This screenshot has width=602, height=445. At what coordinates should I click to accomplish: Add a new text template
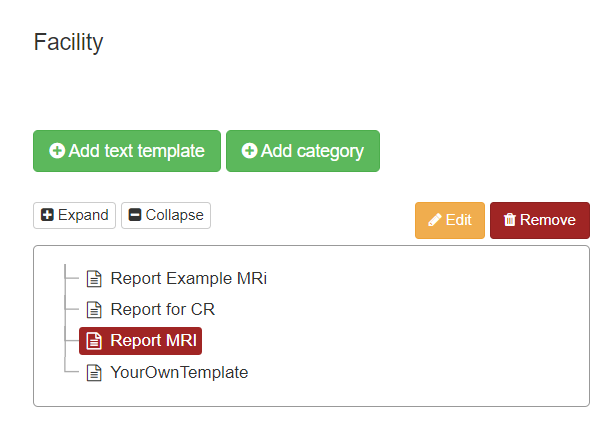[127, 151]
